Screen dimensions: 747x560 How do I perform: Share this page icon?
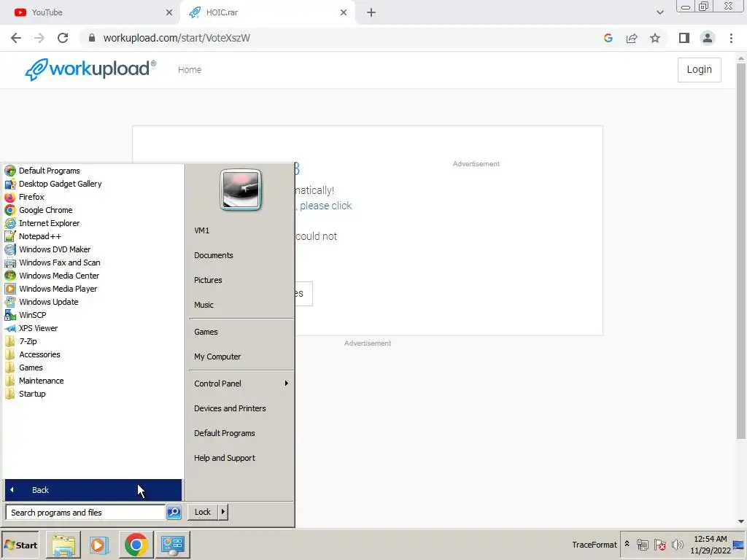[x=632, y=38]
